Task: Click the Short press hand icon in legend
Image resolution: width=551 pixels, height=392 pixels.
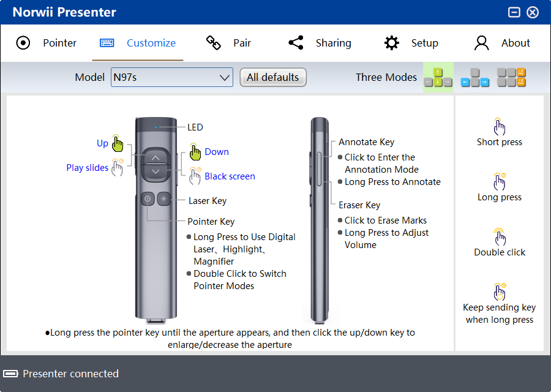Action: pos(500,127)
